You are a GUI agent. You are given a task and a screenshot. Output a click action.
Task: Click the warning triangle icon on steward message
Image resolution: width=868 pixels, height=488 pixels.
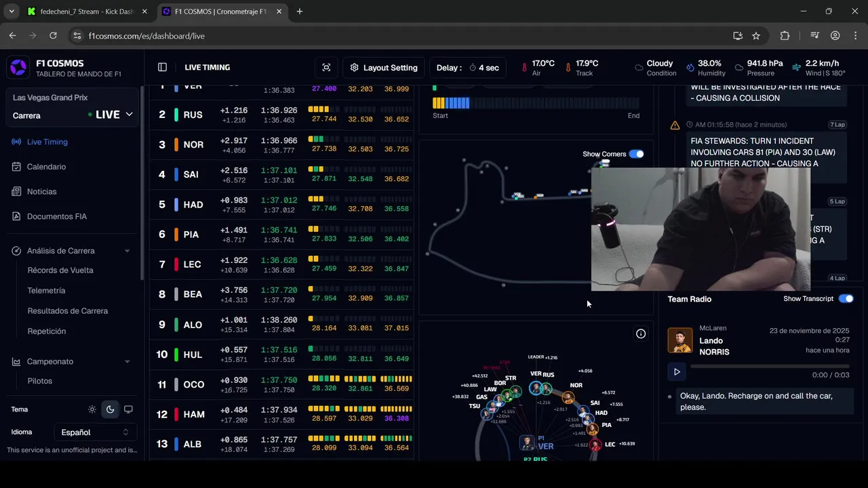pos(675,125)
